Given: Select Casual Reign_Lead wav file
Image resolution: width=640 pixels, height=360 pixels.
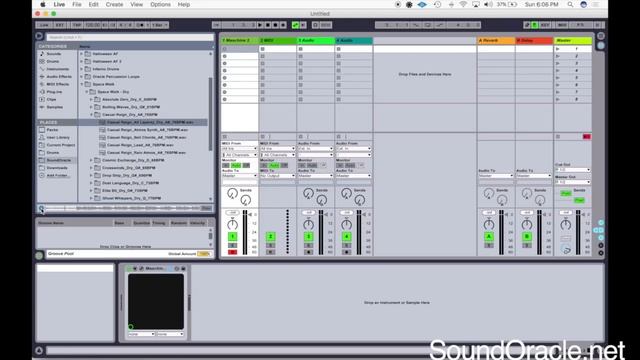Looking at the screenshot, I should 140,145.
